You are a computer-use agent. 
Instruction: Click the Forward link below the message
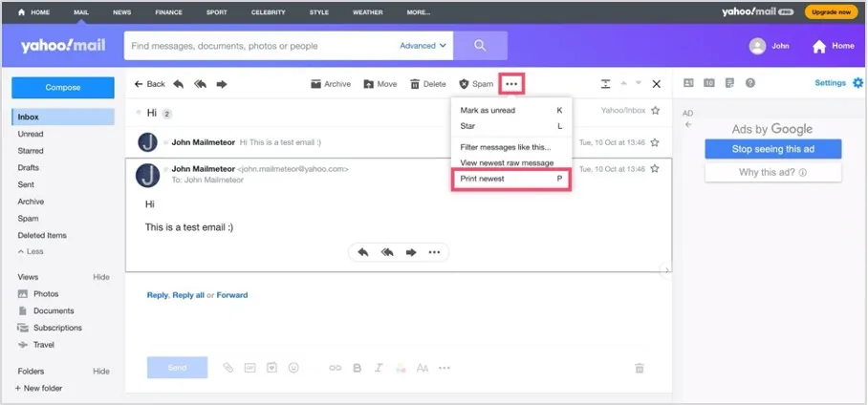coord(232,295)
